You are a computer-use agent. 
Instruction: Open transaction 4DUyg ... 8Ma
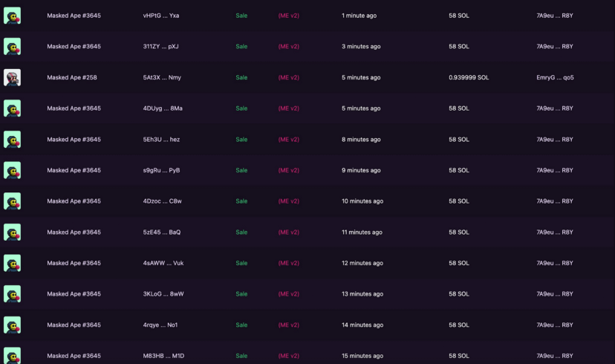163,108
